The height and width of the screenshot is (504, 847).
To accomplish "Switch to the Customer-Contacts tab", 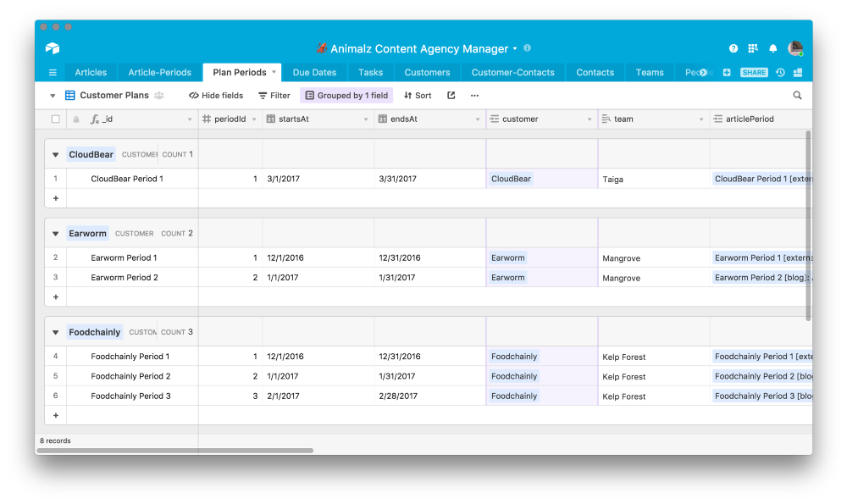I will tap(513, 72).
